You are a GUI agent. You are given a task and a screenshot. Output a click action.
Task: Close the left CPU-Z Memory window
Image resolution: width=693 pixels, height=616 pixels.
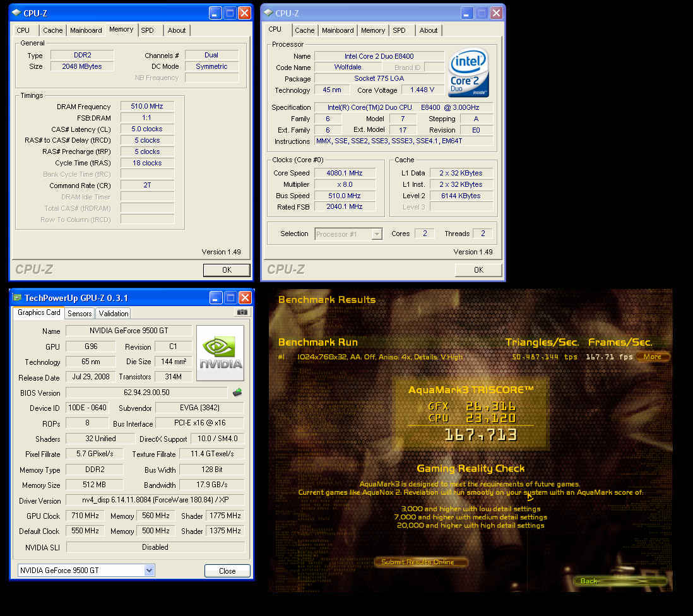pos(244,13)
